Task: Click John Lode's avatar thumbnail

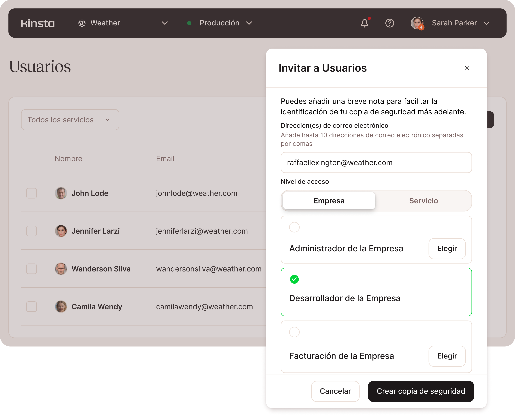Action: pyautogui.click(x=61, y=193)
